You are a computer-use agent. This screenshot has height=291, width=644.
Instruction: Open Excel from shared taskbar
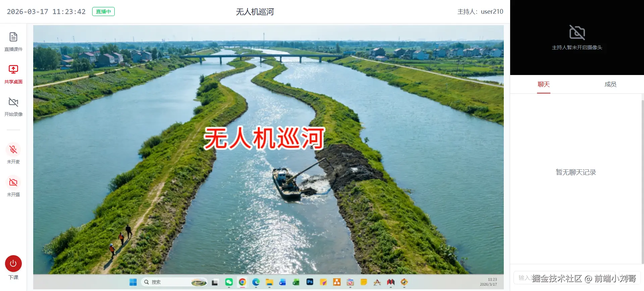296,282
